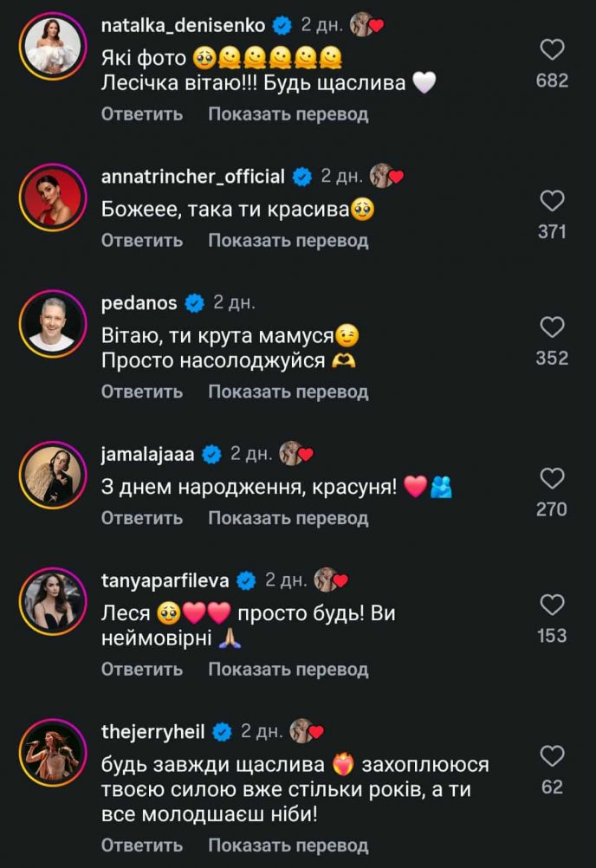
Task: Translate thejerryheil's comment
Action: pos(288,845)
